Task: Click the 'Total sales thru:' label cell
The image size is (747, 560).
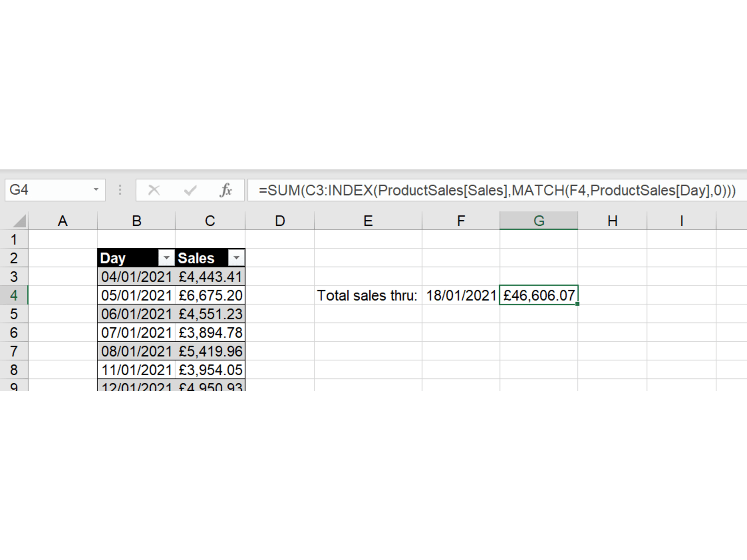Action: point(367,295)
